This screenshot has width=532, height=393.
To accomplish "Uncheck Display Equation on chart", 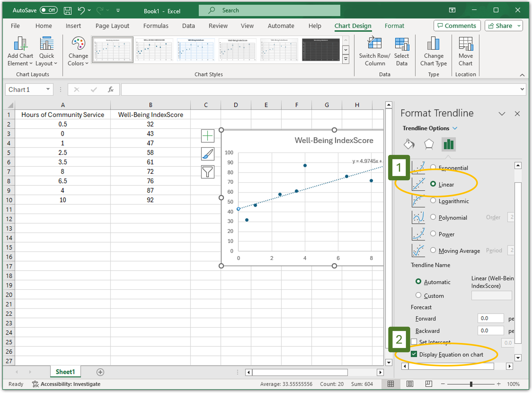I will pos(414,354).
